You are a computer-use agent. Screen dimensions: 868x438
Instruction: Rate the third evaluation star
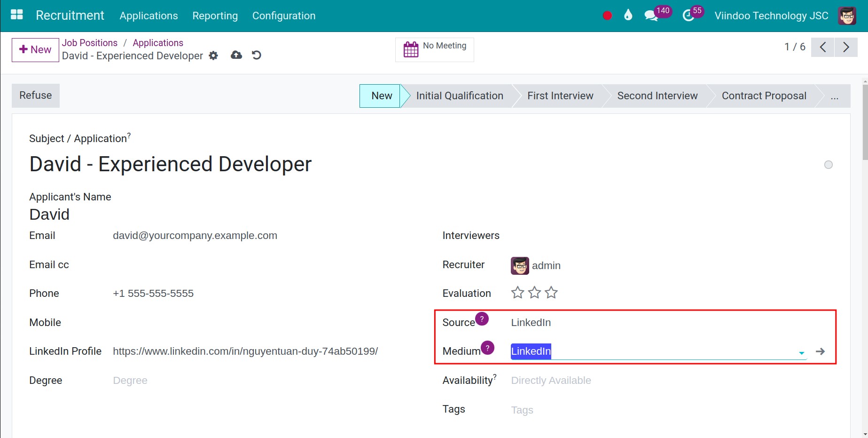pos(551,292)
